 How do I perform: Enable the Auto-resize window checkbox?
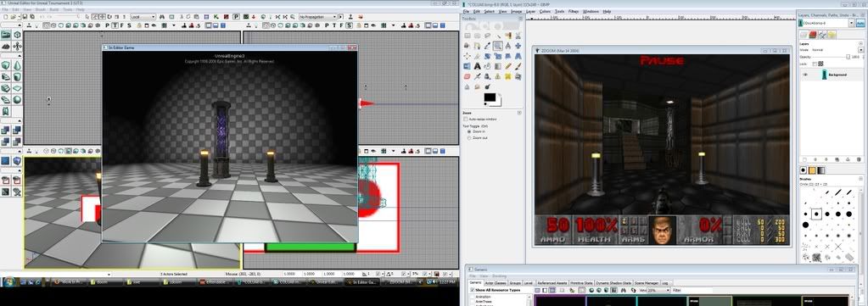tap(466, 119)
